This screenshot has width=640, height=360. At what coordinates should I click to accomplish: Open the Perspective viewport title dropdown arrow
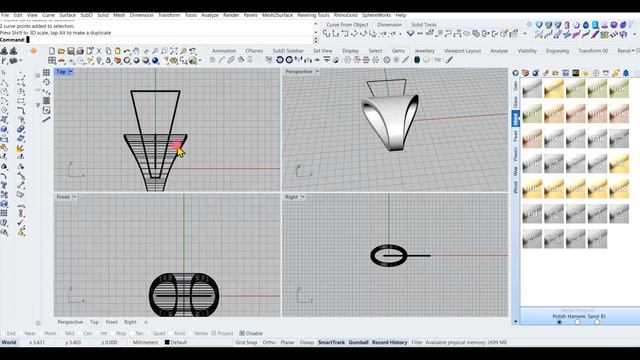click(317, 72)
